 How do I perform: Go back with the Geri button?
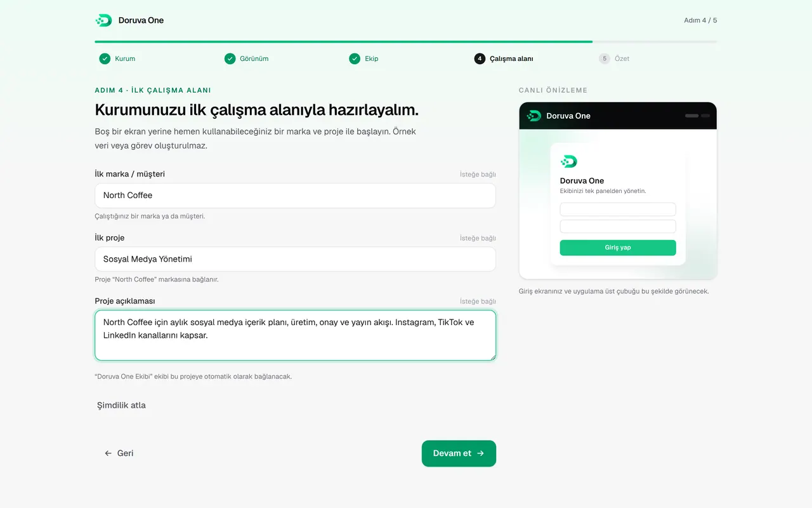click(x=119, y=453)
